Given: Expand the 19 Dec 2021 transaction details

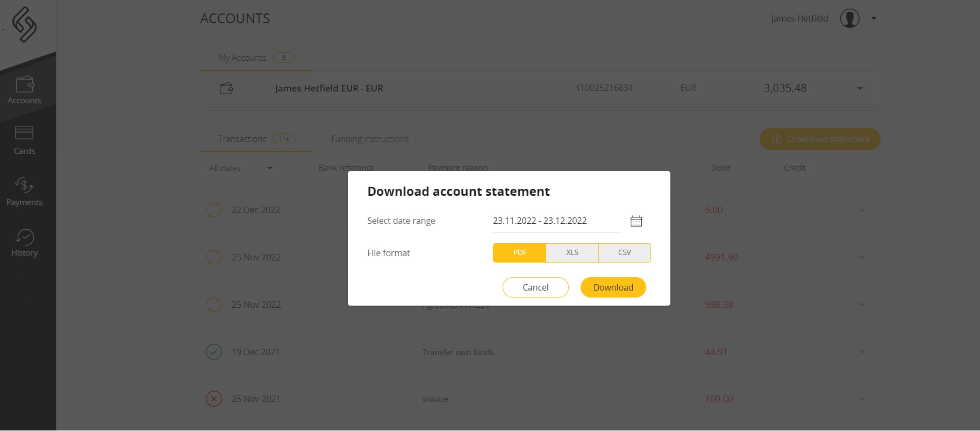Looking at the screenshot, I should (862, 352).
